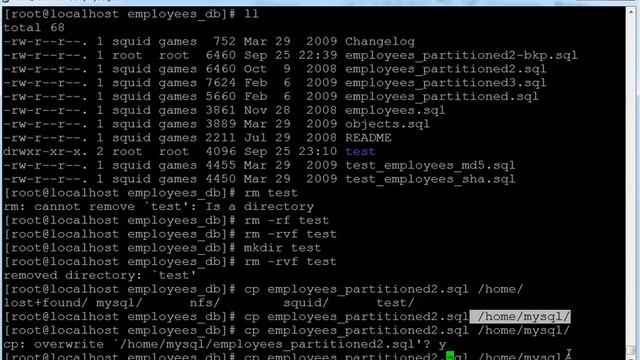Click the '23:10' timestamp of test directory

coord(318,152)
